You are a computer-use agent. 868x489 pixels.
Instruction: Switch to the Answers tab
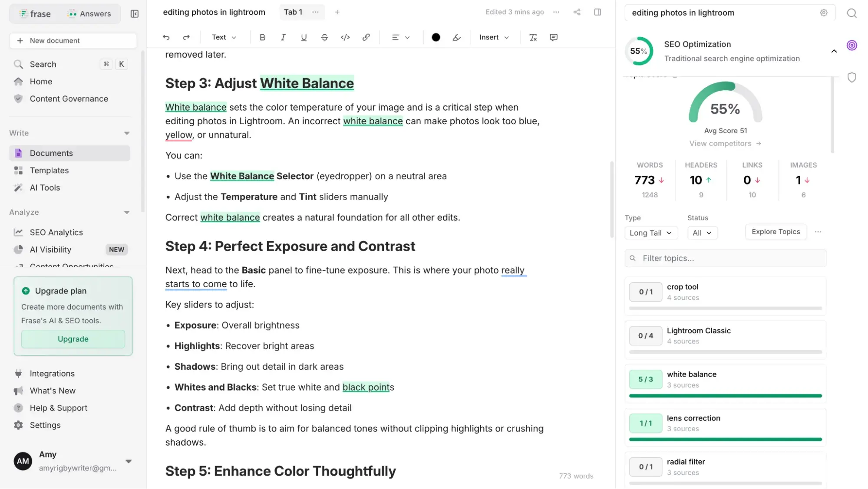point(90,14)
